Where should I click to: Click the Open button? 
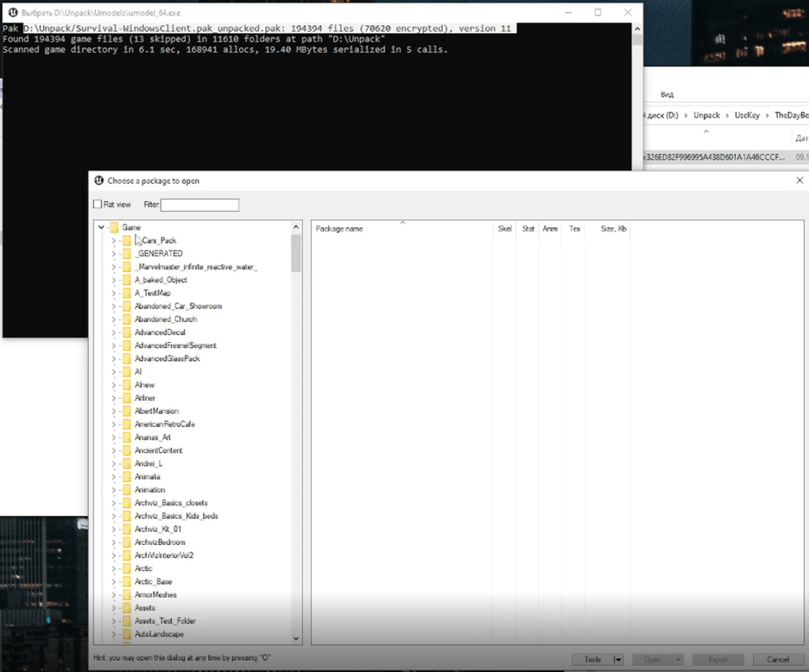tap(652, 660)
